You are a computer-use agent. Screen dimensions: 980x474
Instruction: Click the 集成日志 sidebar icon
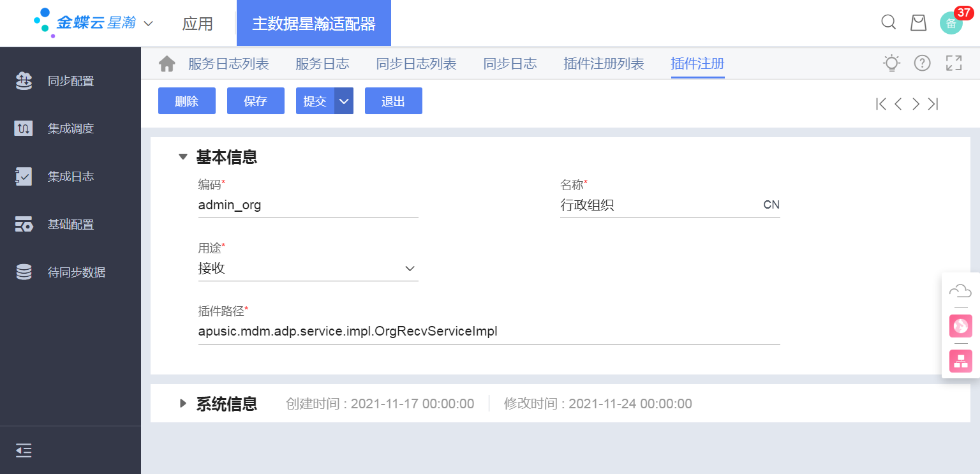24,177
